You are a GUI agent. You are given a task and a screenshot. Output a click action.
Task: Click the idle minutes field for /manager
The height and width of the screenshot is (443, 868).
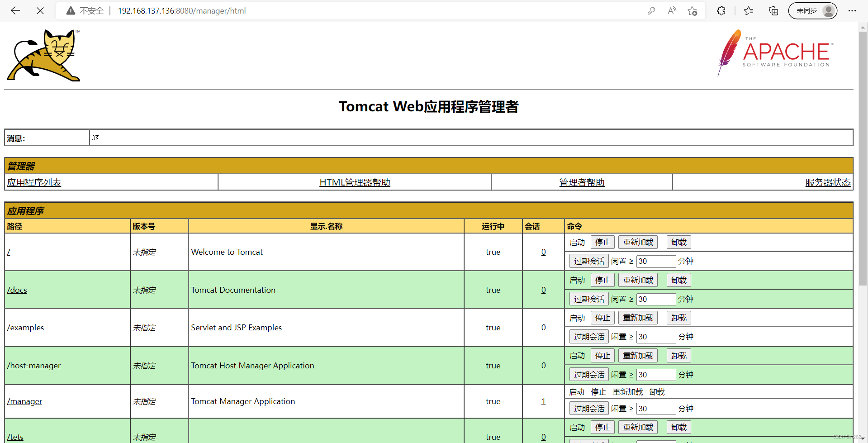coord(656,409)
